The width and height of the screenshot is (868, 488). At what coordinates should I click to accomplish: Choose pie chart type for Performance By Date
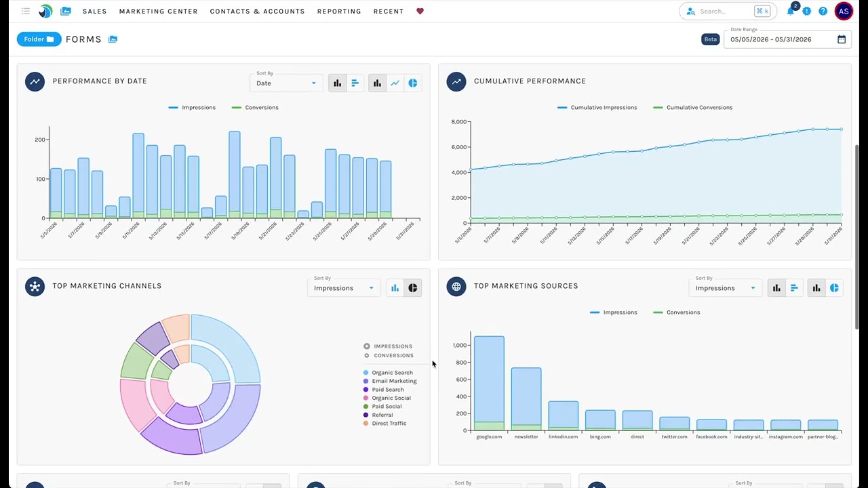click(412, 83)
